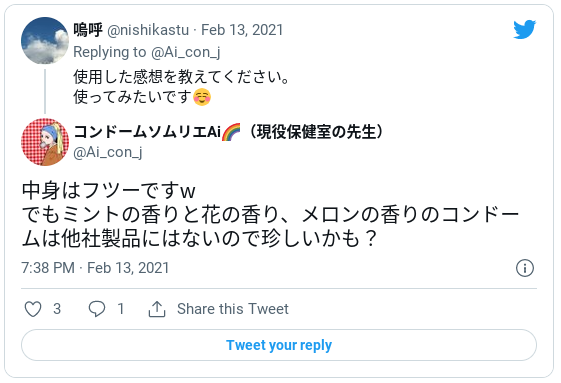561x383 pixels.
Task: Open the Replying to @Ai_con_j mention
Action: click(186, 52)
